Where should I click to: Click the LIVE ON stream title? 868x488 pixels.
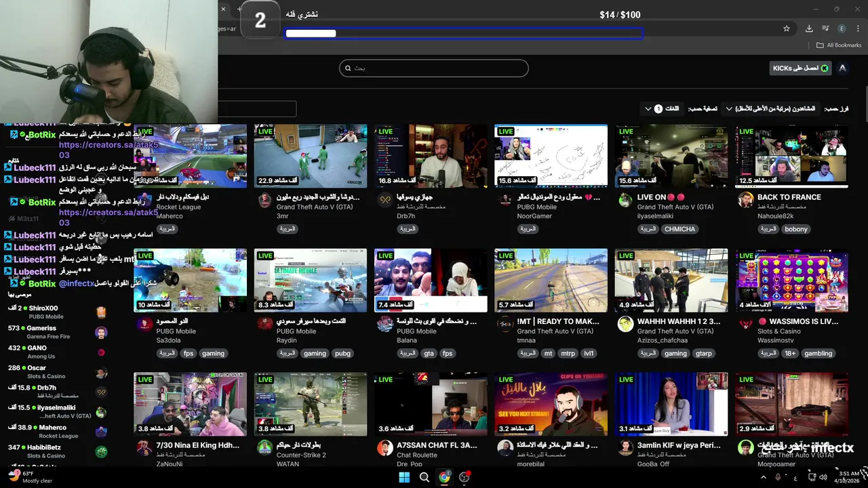[x=661, y=197]
